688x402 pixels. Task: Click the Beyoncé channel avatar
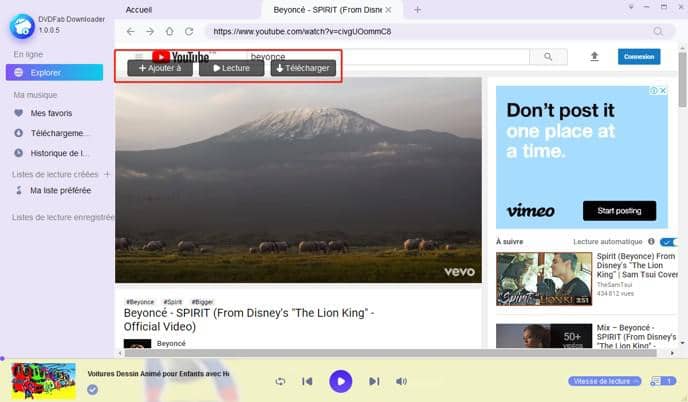[137, 344]
